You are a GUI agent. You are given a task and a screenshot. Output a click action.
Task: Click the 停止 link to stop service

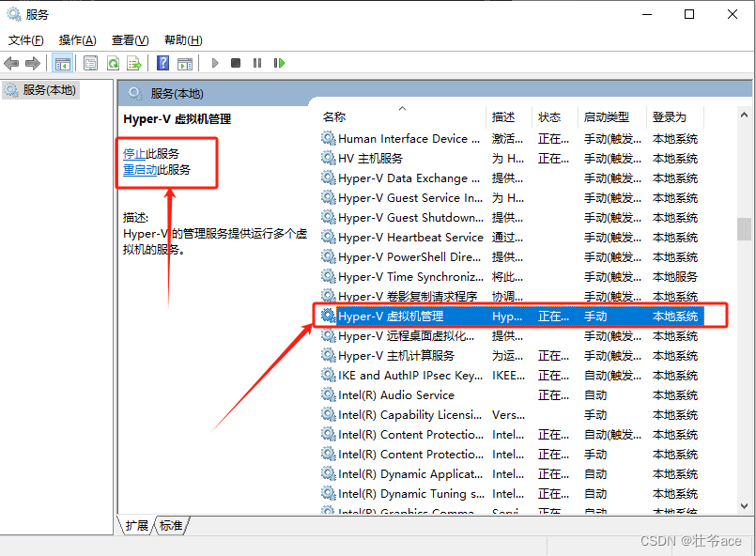pos(134,154)
